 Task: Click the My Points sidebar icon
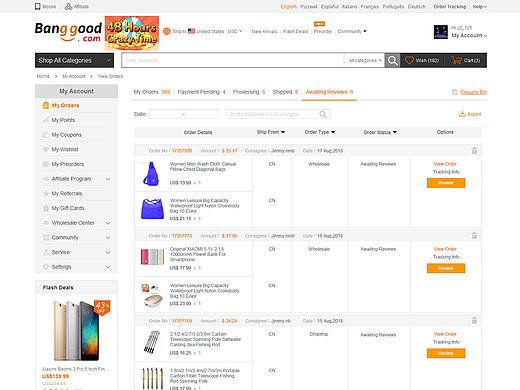[x=46, y=120]
